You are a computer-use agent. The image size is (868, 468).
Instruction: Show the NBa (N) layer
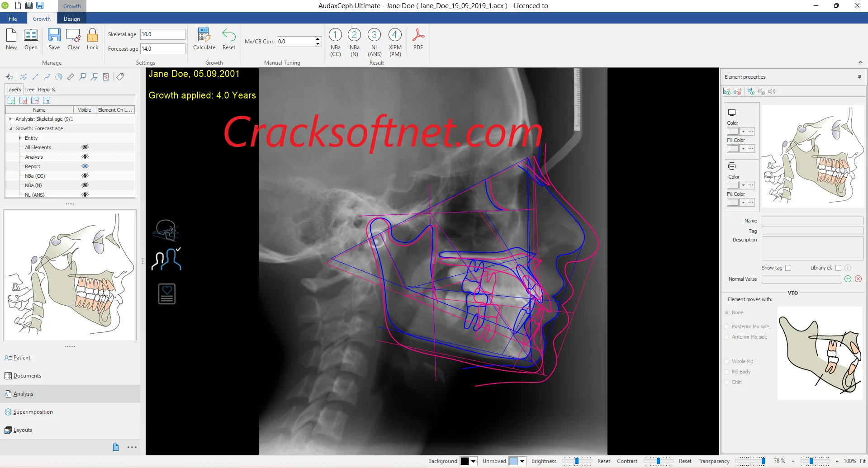point(85,185)
